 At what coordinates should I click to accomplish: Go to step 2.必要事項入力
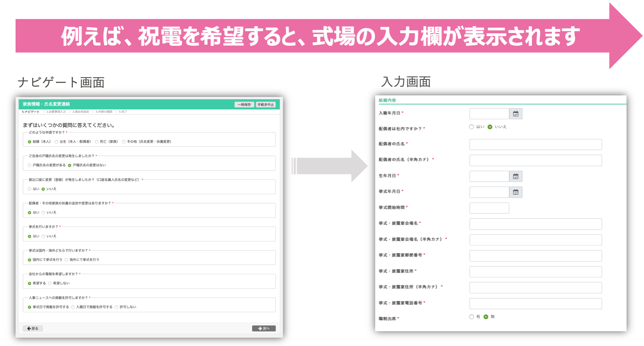[x=56, y=112]
